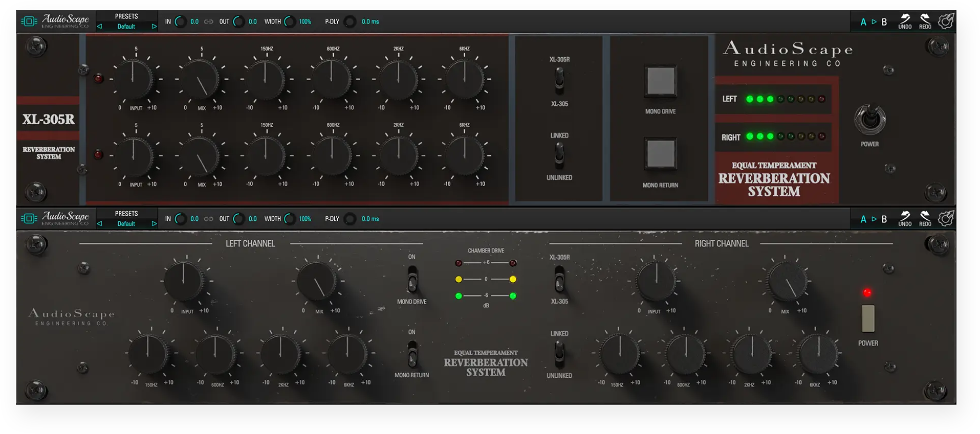Screen dimensions: 980x434
Task: Click lower row 6KHZ knob on top unit
Action: click(464, 155)
